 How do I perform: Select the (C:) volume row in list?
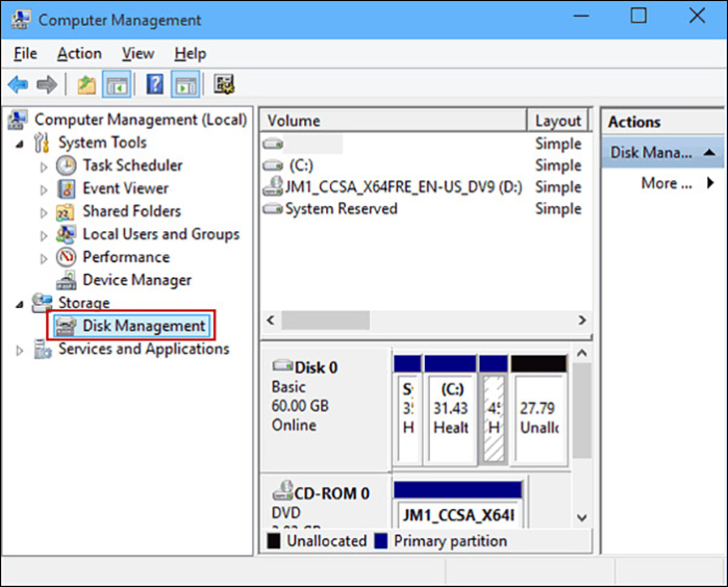pyautogui.click(x=300, y=165)
